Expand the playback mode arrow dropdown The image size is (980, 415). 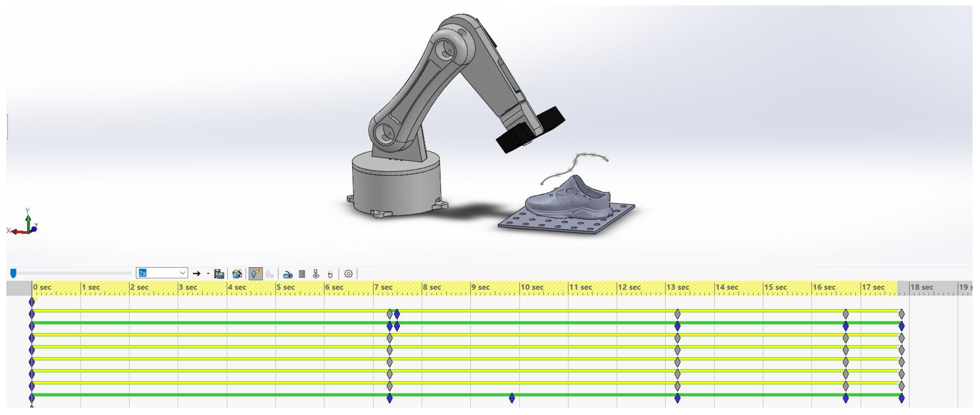208,274
